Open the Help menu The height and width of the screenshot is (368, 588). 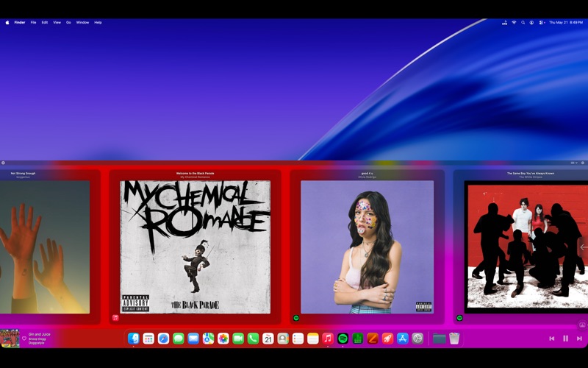[98, 23]
